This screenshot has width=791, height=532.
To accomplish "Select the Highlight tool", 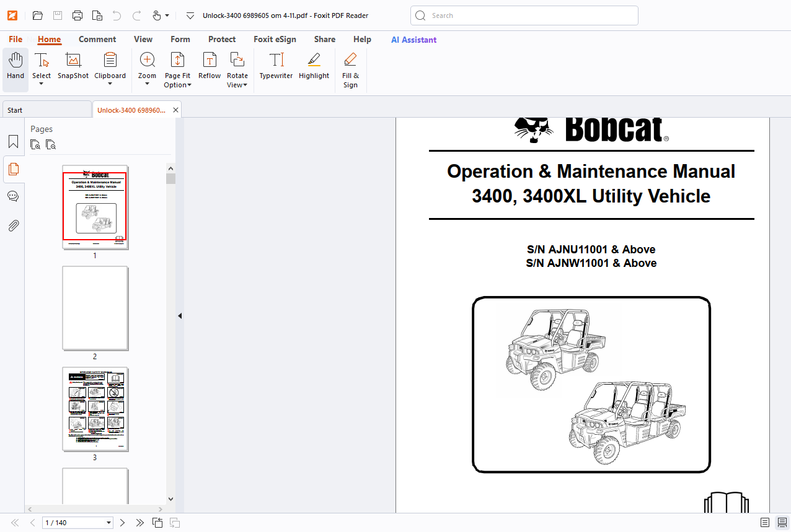I will click(314, 67).
